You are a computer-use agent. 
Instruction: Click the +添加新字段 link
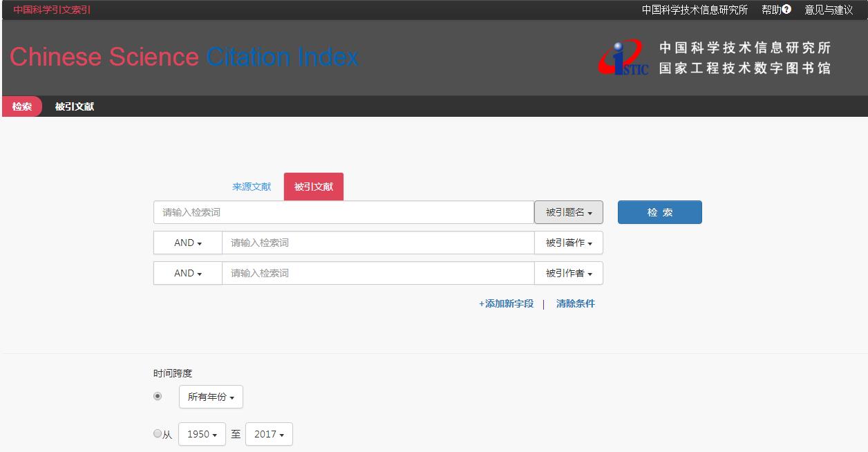[x=507, y=303]
